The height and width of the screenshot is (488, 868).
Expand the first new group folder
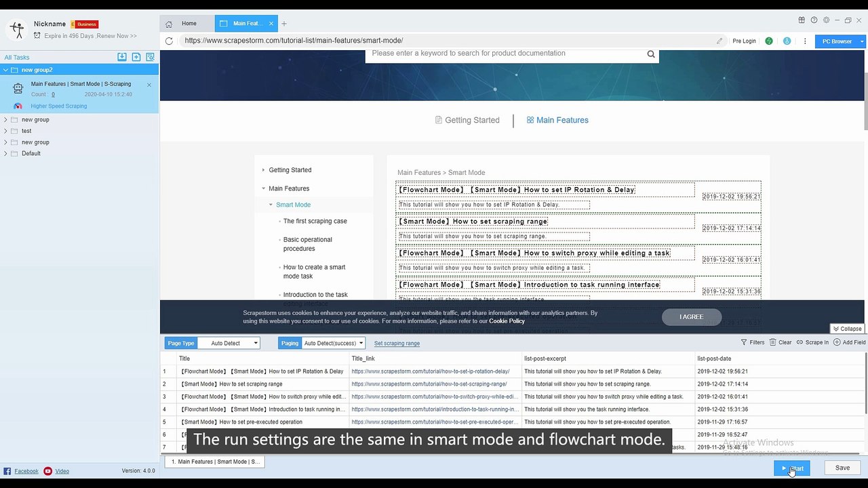6,120
